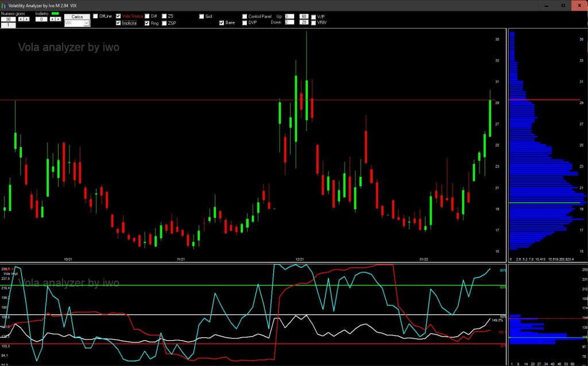
Task: Click the Vola Impl label in lower panel
Action: [x=10, y=273]
